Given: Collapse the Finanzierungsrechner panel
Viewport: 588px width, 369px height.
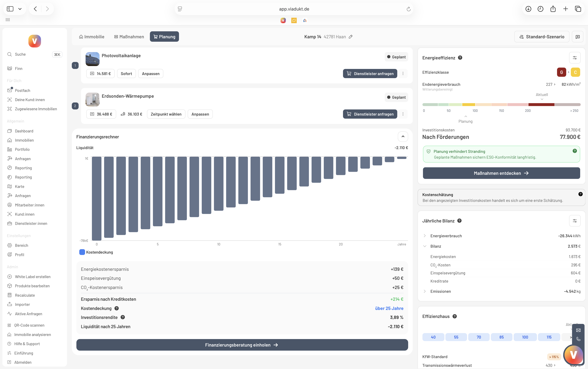Looking at the screenshot, I should coord(403,137).
